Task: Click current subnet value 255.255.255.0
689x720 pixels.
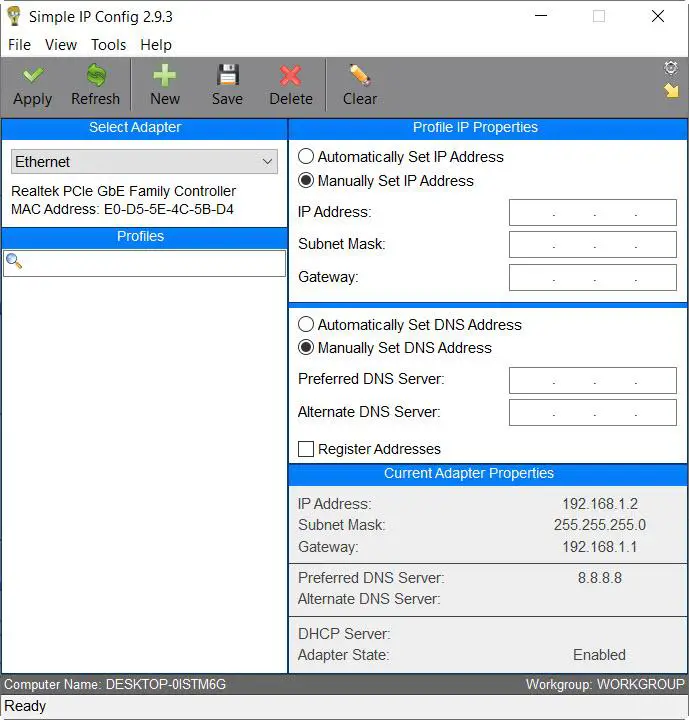Action: (600, 525)
